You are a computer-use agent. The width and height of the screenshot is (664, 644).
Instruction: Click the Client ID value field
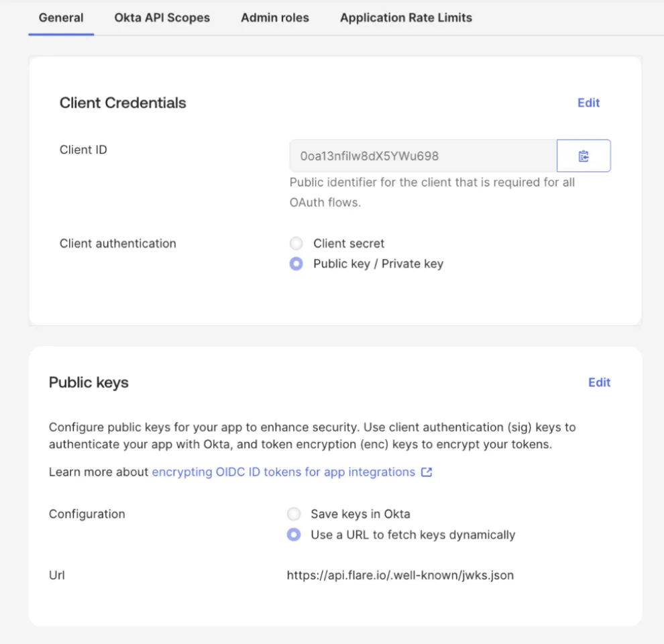[423, 156]
